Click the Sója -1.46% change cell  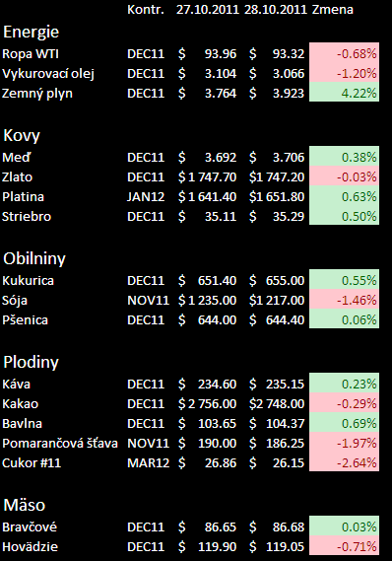[344, 300]
